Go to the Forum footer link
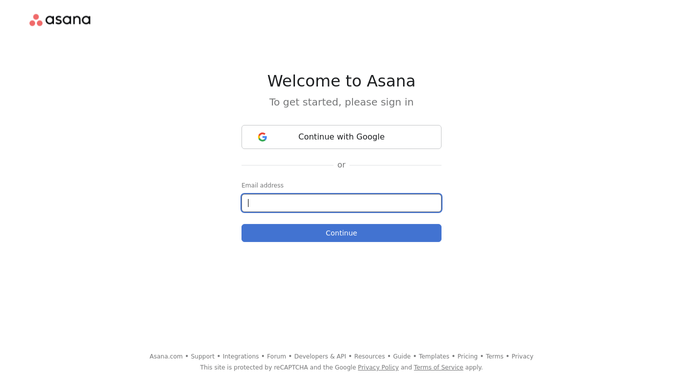 tap(277, 356)
